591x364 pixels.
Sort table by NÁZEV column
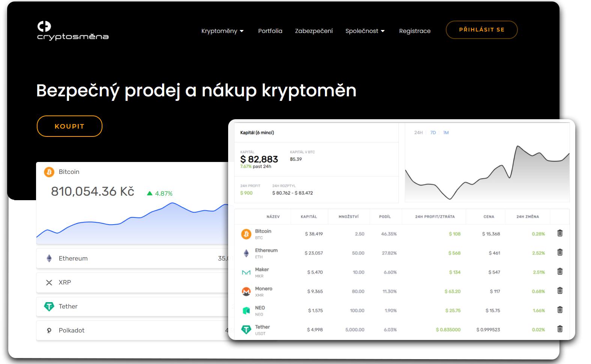click(x=273, y=217)
